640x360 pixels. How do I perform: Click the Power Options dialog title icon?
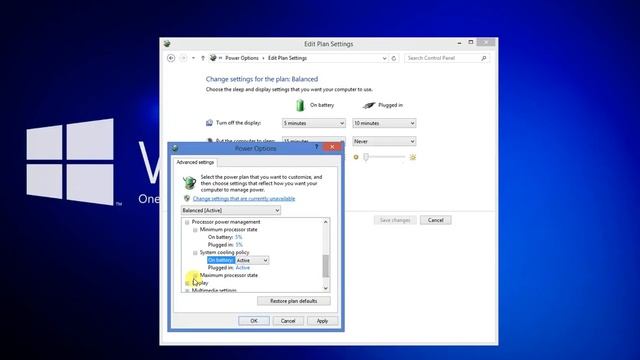pos(175,148)
